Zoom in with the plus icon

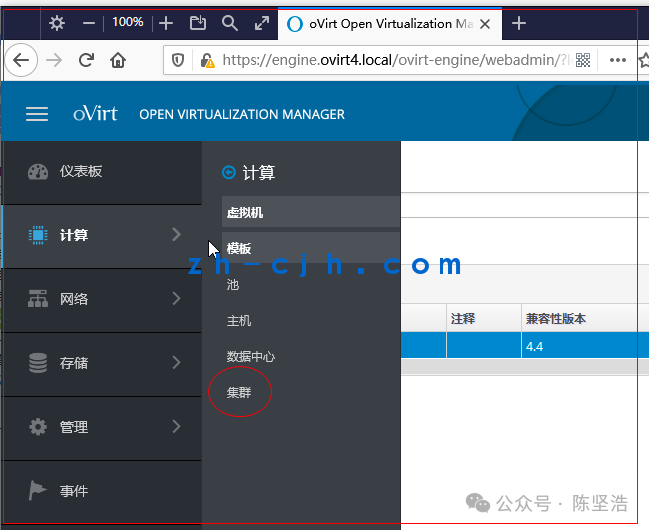pyautogui.click(x=166, y=23)
